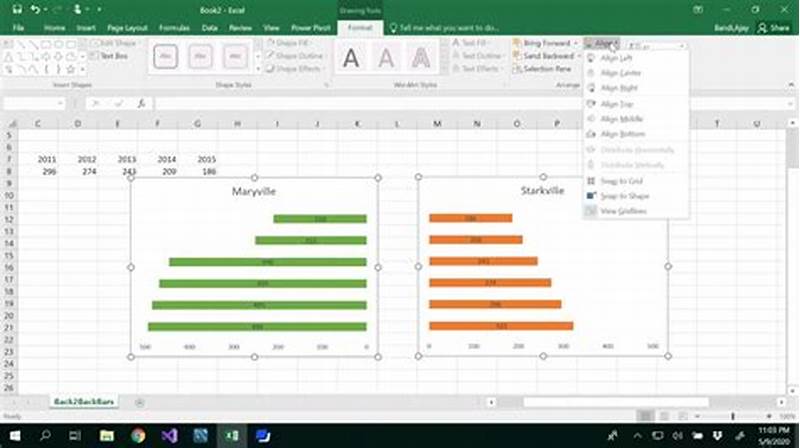Choose the black WordArt style A

[x=351, y=58]
